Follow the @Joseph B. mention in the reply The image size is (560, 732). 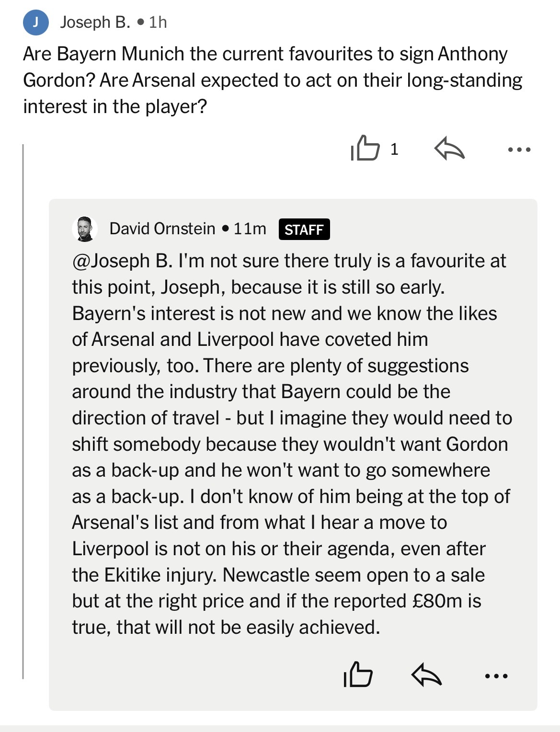122,261
